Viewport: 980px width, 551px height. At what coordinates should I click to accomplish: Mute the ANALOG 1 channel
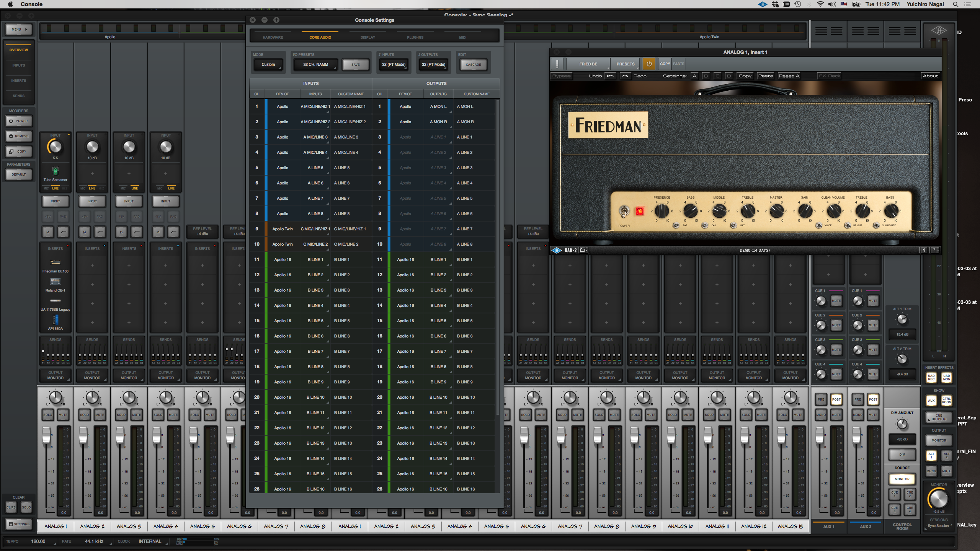click(63, 414)
